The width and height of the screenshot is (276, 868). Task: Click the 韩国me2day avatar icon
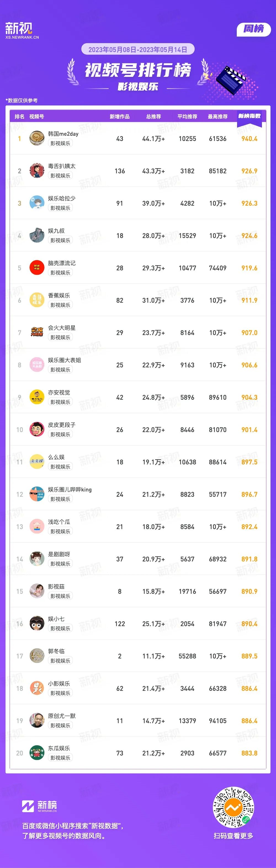point(37,138)
